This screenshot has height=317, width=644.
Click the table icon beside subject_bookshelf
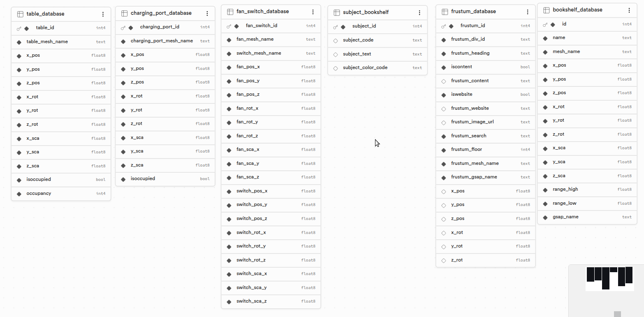[x=337, y=13]
